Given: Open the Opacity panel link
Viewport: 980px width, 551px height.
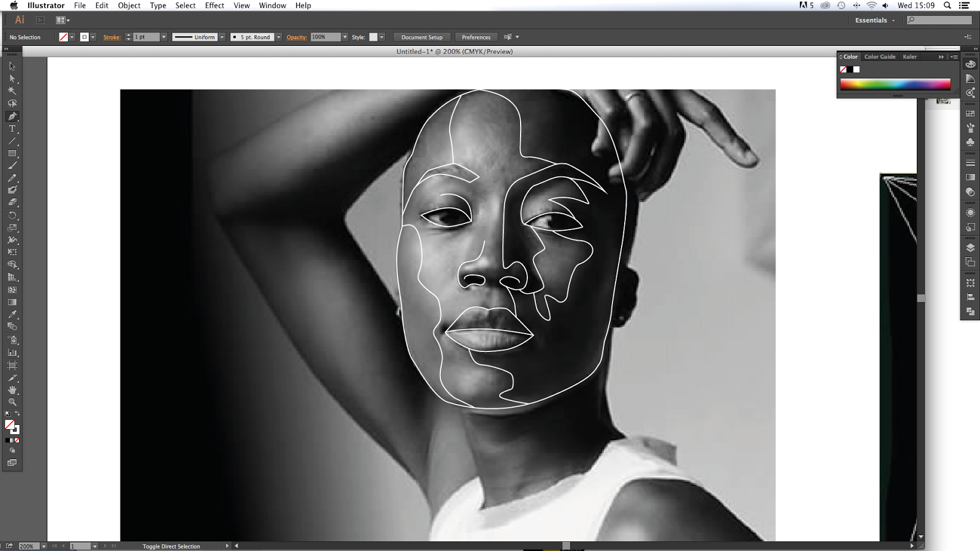Looking at the screenshot, I should coord(296,37).
